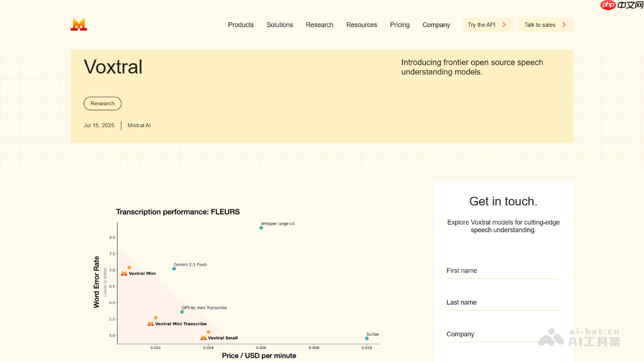Expand the Research navigation item

click(x=319, y=25)
